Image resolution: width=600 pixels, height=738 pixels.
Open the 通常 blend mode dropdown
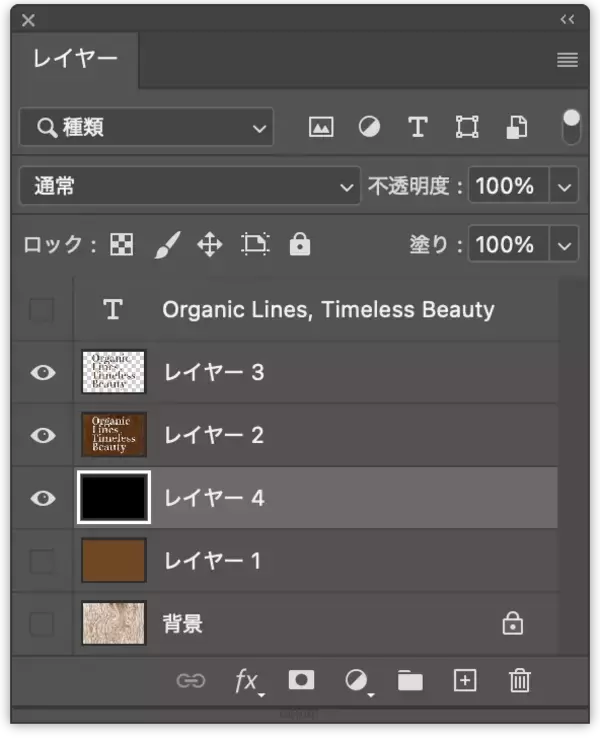190,186
